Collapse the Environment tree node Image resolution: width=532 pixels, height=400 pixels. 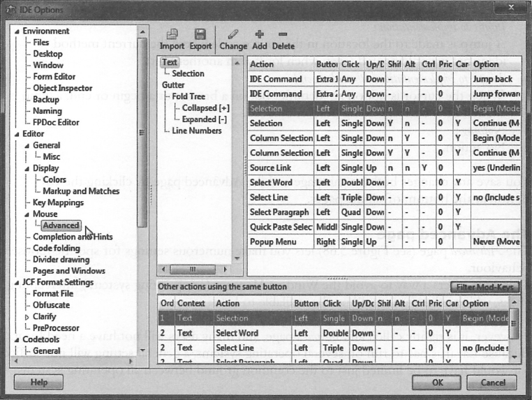pyautogui.click(x=17, y=31)
